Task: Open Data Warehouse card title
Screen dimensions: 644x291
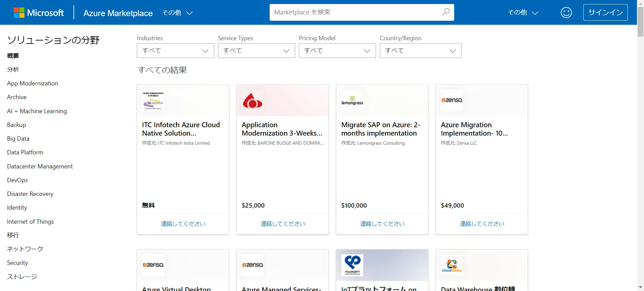Action: click(x=478, y=288)
